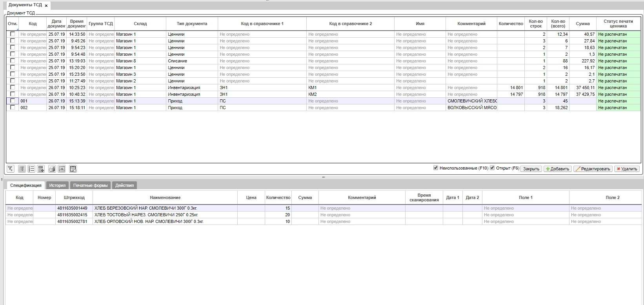Click the numbered list icon in the toolbar

click(31, 169)
